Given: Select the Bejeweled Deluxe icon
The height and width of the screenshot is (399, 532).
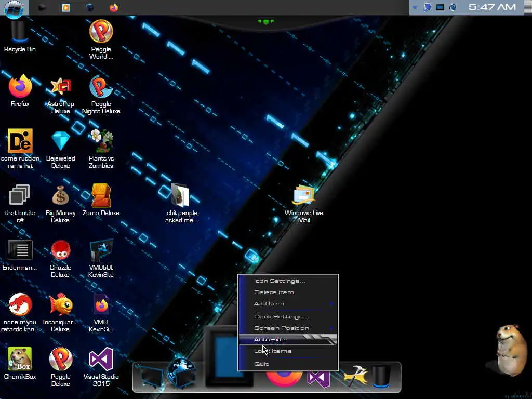Looking at the screenshot, I should (x=60, y=149).
